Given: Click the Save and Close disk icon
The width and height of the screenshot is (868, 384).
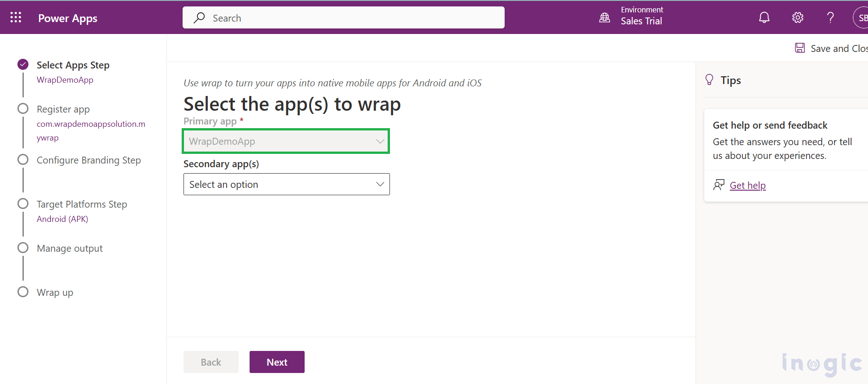Looking at the screenshot, I should (800, 48).
